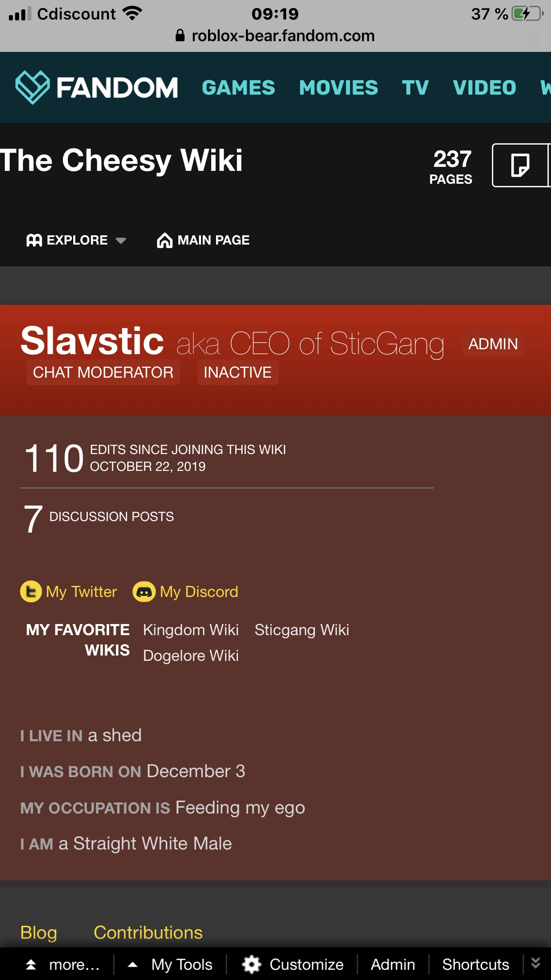This screenshot has height=980, width=551.
Task: Tap the roblox-bear.fandom.com address field
Action: coord(283,36)
